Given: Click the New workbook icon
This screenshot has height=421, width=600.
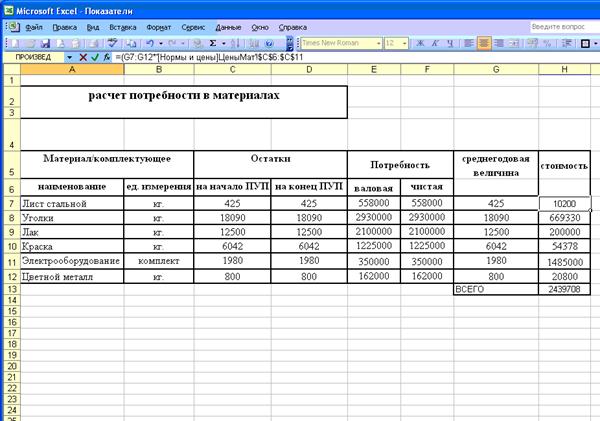Looking at the screenshot, I should 15,43.
